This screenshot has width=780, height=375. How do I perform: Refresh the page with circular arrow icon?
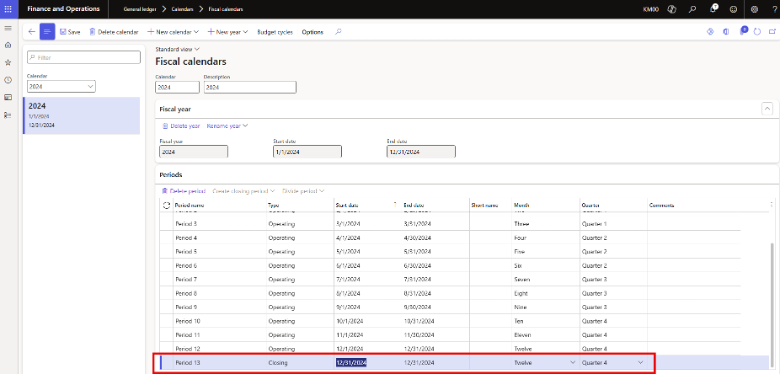pyautogui.click(x=757, y=32)
